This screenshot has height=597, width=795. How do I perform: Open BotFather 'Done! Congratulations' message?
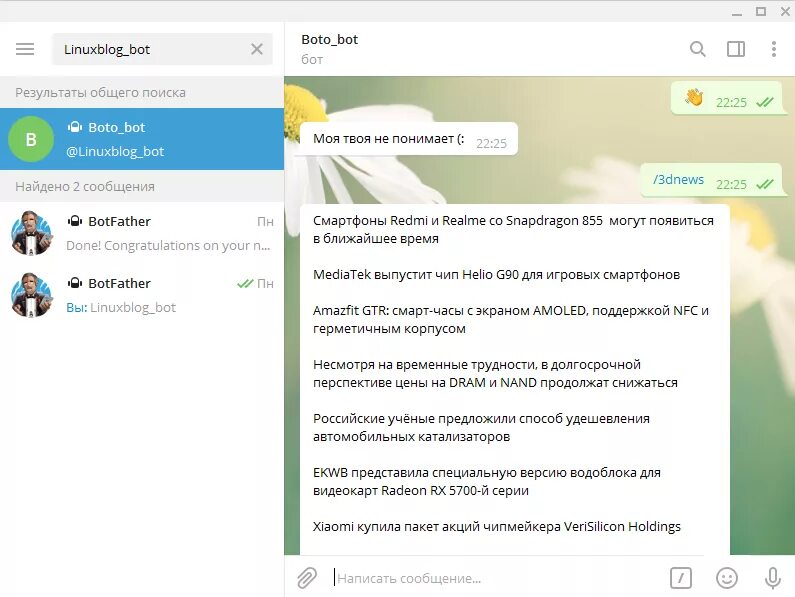tap(142, 233)
